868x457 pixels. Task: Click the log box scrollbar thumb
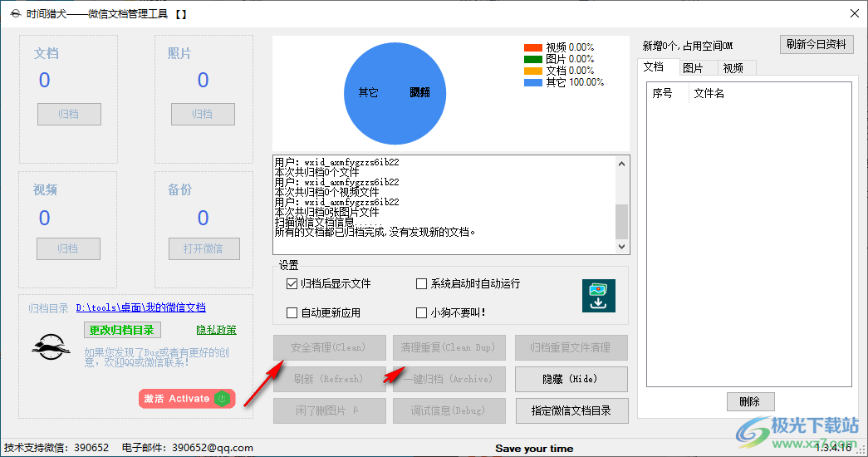coord(621,222)
